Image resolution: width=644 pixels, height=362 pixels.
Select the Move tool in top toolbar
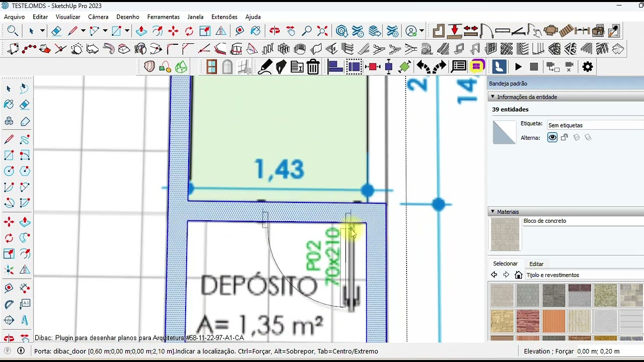[173, 31]
